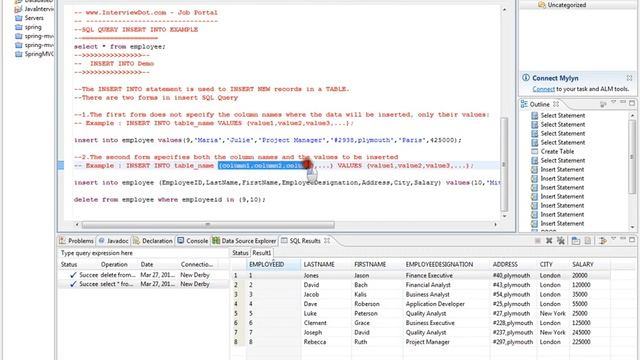This screenshot has height=360, width=640.
Task: Click the editor scroll-left arrow
Action: 77,224
